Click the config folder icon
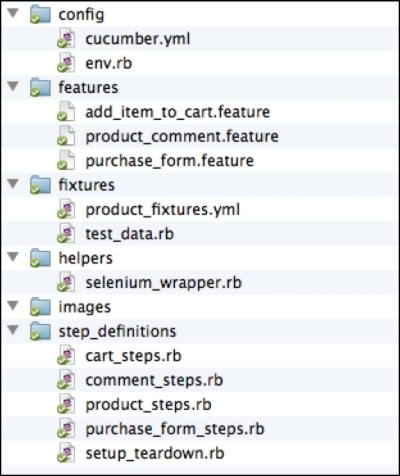This screenshot has width=400, height=476. point(40,15)
